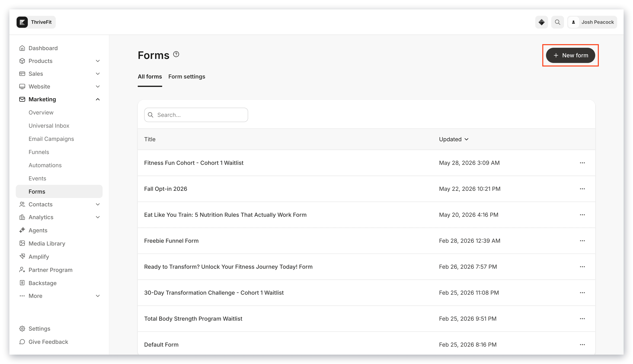The height and width of the screenshot is (364, 633).
Task: Open options for Fitness Fun Cohort form
Action: coord(582,163)
